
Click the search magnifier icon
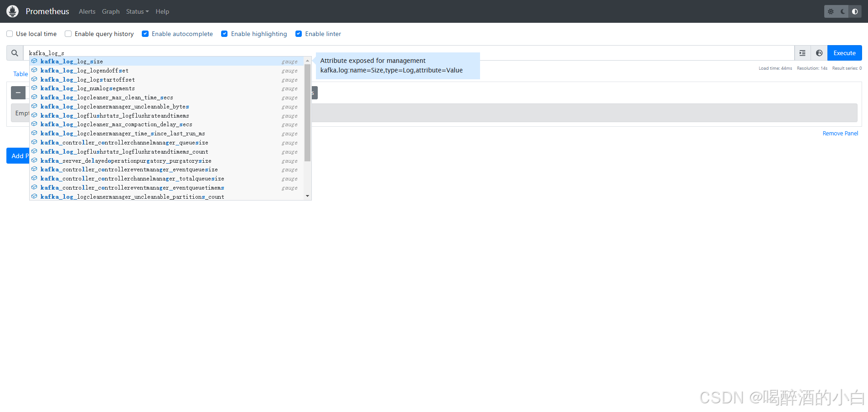tap(15, 53)
